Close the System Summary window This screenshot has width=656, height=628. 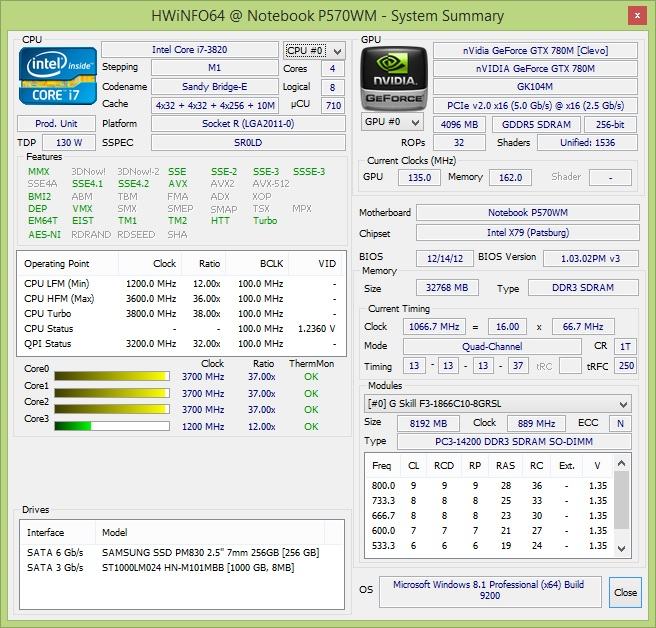coord(637,16)
